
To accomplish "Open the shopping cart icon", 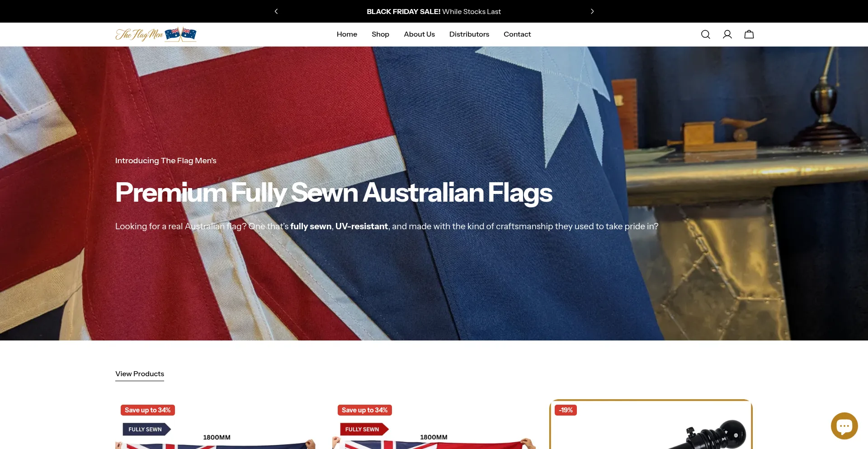I will pos(749,34).
